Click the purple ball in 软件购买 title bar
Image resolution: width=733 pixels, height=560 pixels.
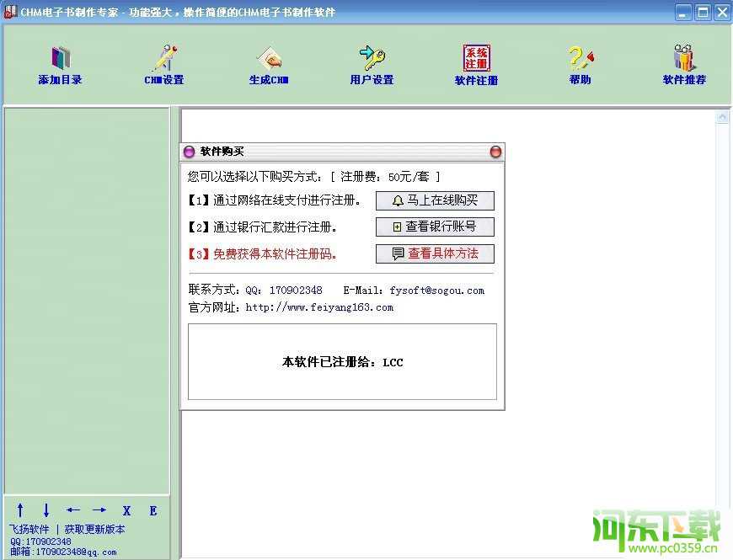click(x=189, y=152)
